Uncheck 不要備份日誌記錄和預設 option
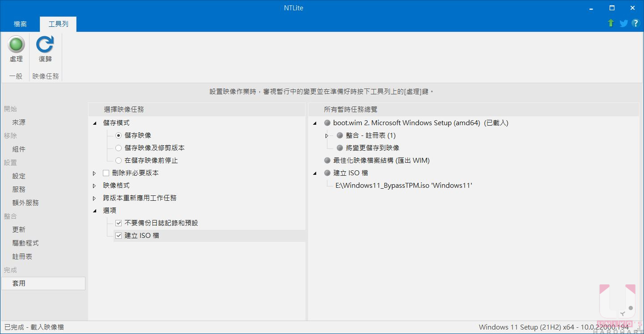 (119, 223)
